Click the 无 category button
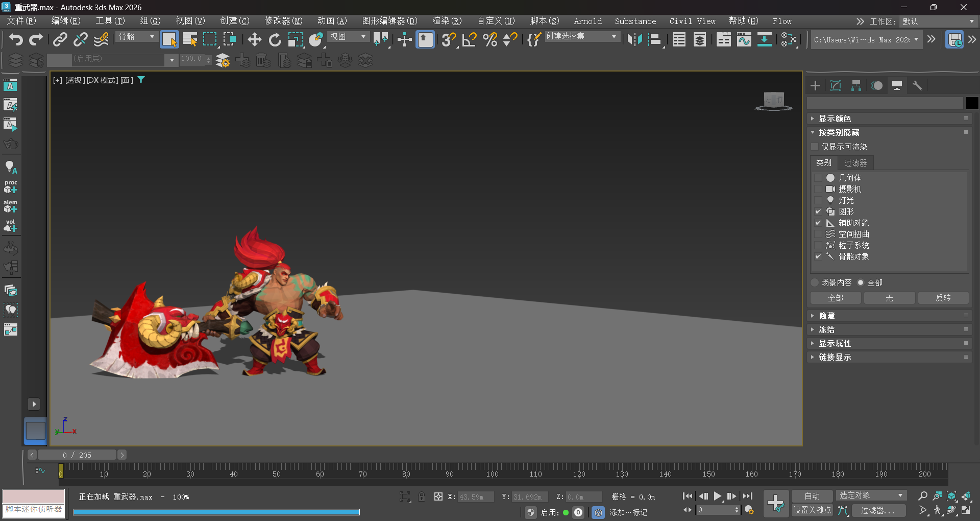 (889, 298)
